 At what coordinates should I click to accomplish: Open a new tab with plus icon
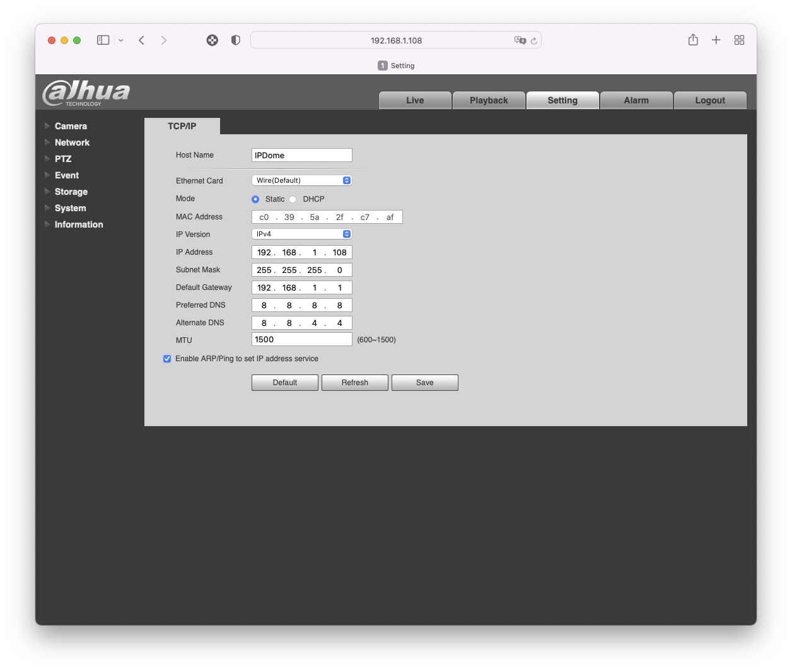716,40
